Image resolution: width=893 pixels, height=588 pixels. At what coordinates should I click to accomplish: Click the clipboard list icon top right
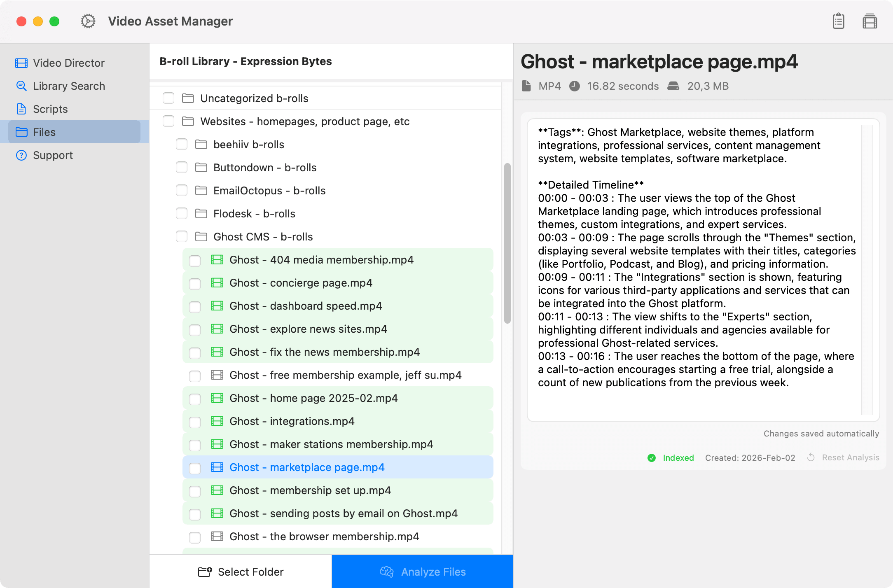click(x=839, y=21)
